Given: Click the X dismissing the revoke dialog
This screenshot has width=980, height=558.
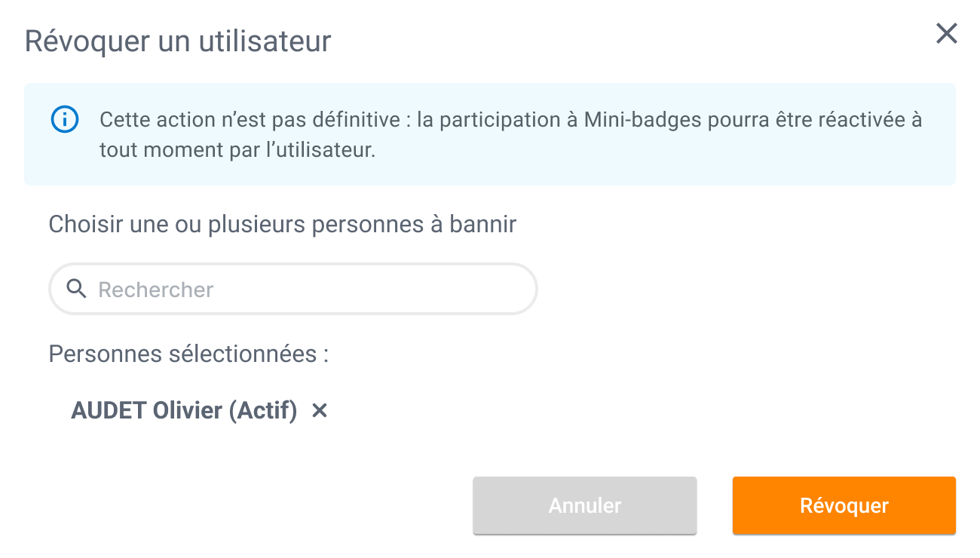Looking at the screenshot, I should point(946,34).
